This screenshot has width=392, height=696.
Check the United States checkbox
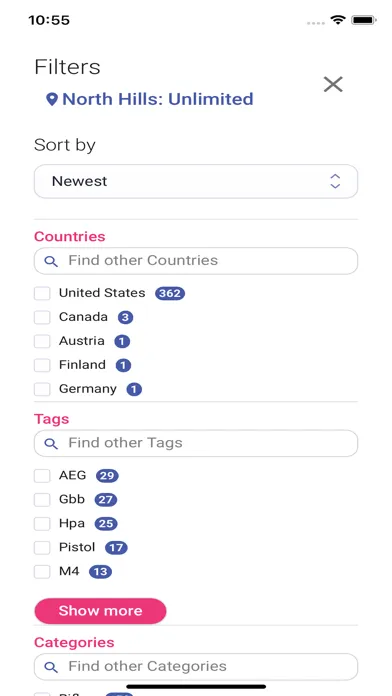(x=42, y=293)
